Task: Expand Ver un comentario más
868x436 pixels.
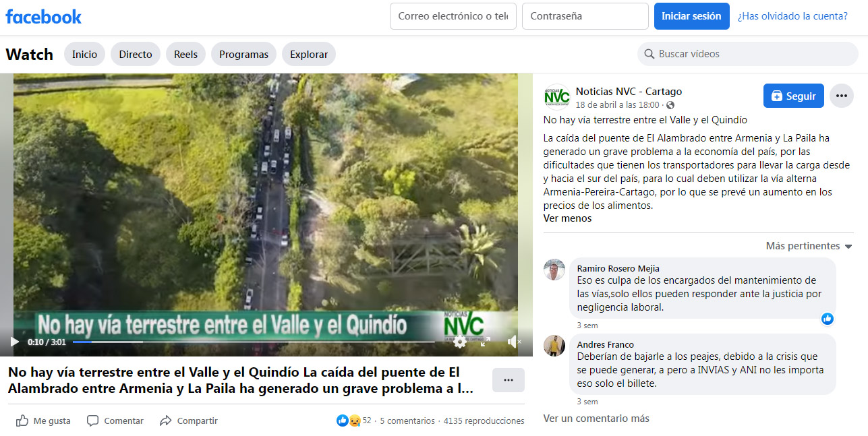Action: click(596, 418)
